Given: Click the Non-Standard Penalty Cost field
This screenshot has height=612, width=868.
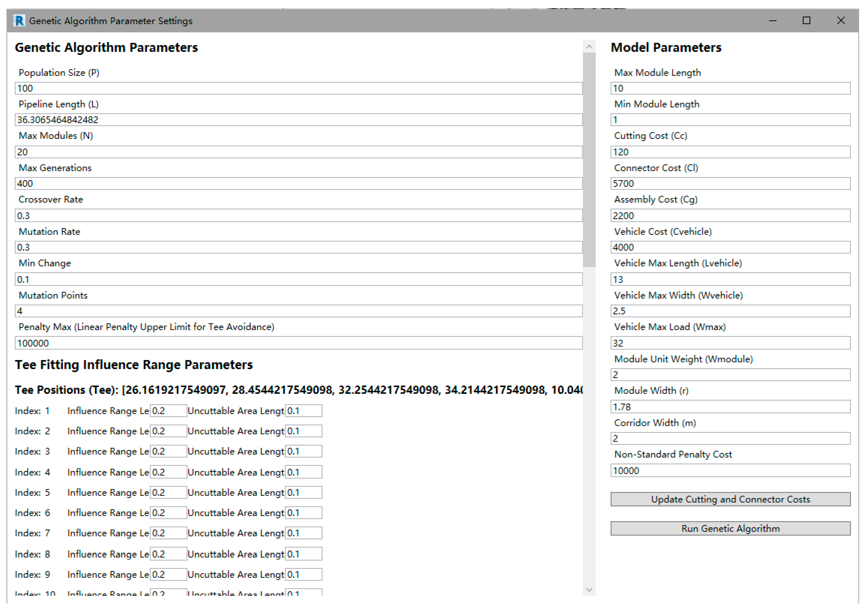Looking at the screenshot, I should (730, 471).
